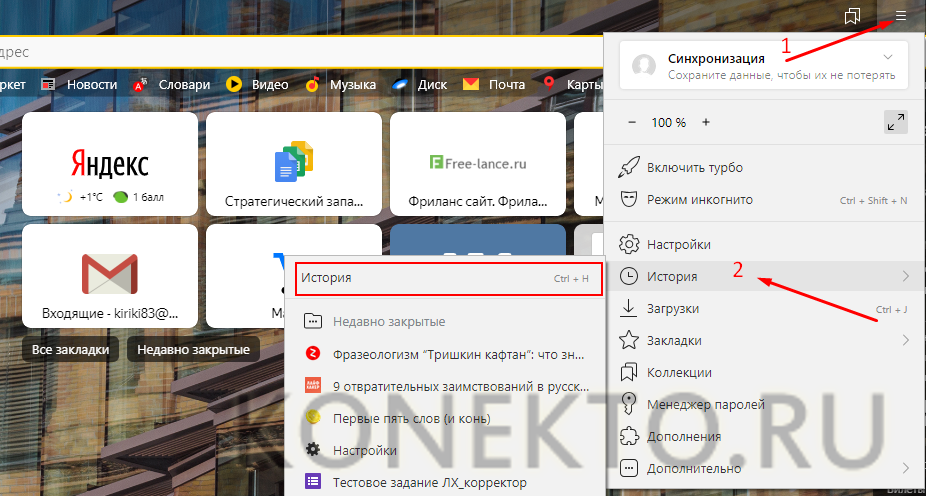The image size is (926, 496).
Task: Click the Недавно закрытые button below tiles
Action: pyautogui.click(x=194, y=350)
